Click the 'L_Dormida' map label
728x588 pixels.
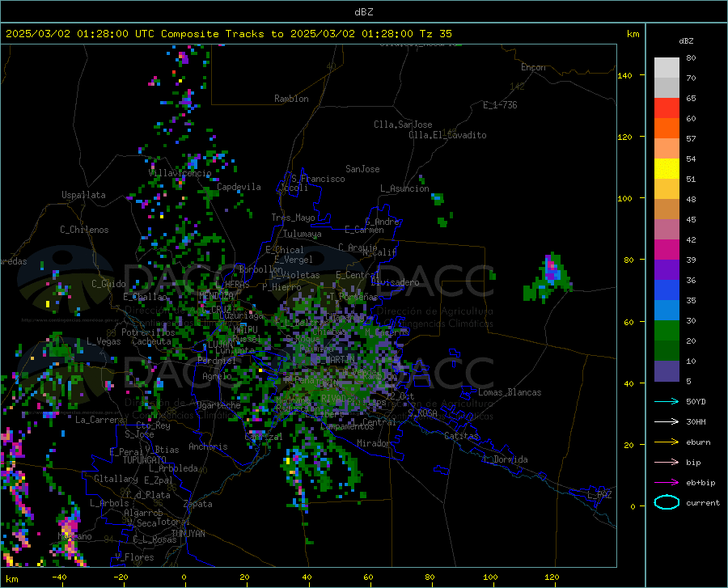pyautogui.click(x=506, y=459)
